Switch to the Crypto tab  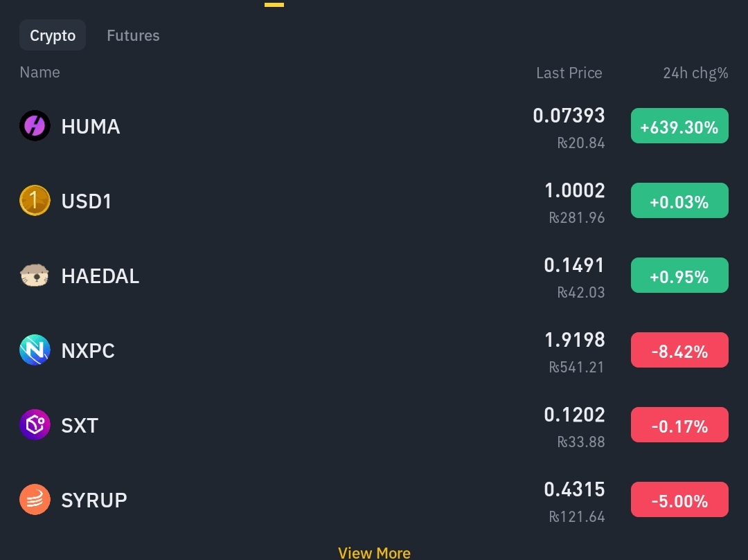[x=53, y=35]
